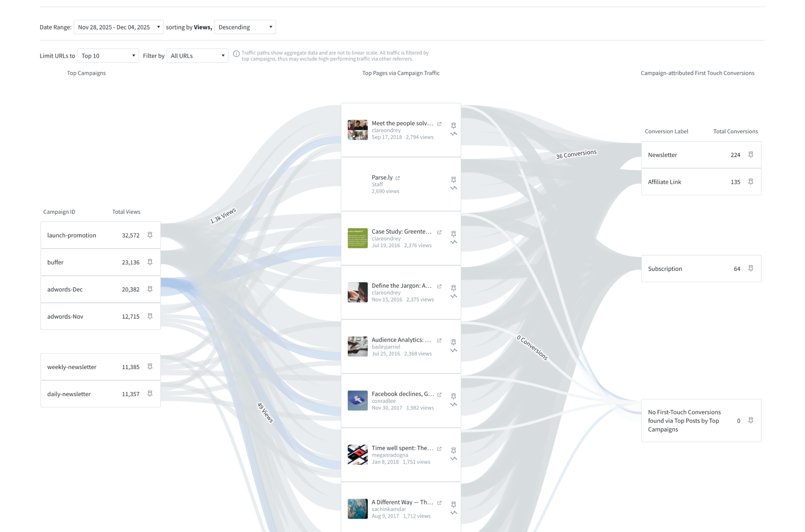Open external link for the "Facebook declines" post

coord(439,394)
